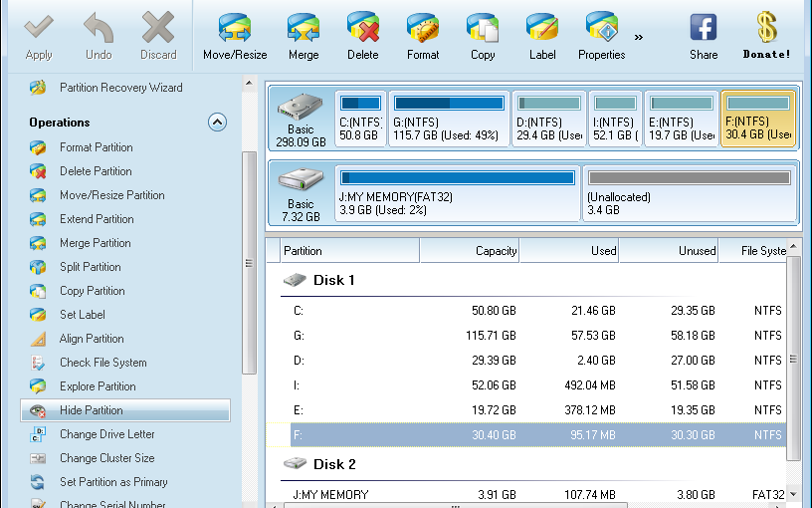Click Hide Partition operation

point(125,410)
